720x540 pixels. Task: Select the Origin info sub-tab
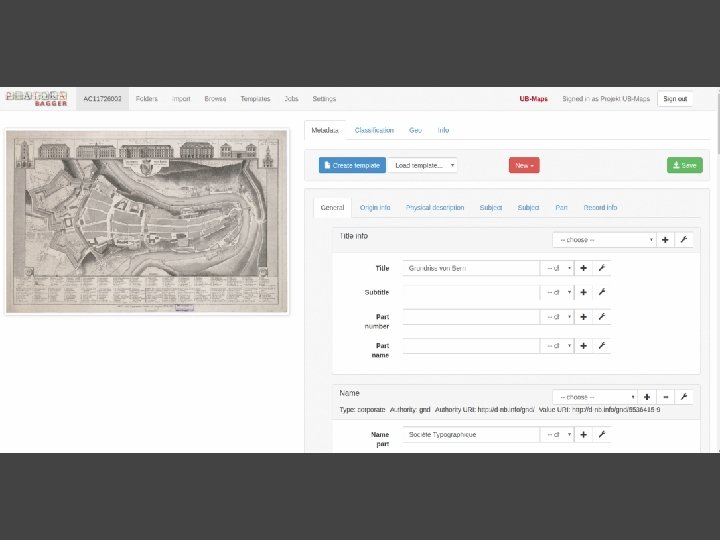click(375, 208)
